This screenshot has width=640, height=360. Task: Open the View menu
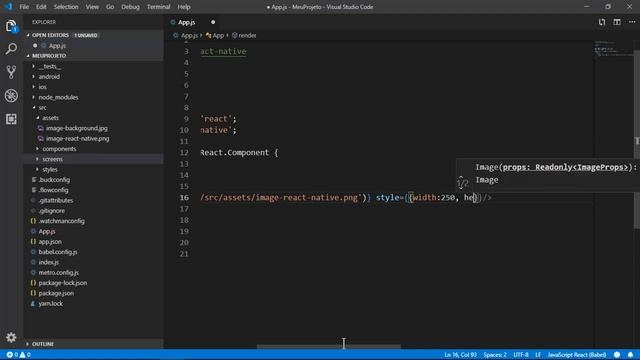pyautogui.click(x=92, y=7)
